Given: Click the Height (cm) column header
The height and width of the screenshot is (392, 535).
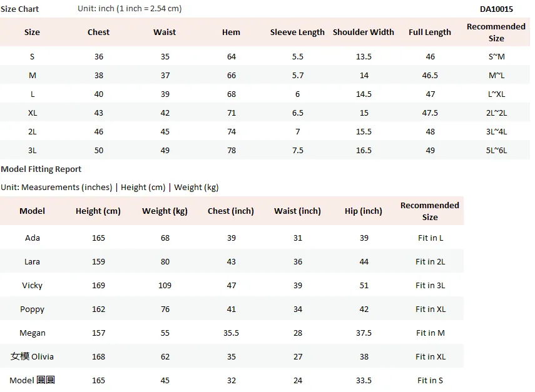Looking at the screenshot, I should pos(98,211).
